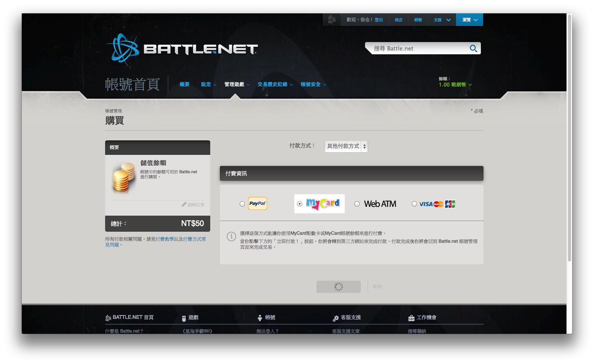Click the gears icon beside 客服支援
The width and height of the screenshot is (594, 364).
click(336, 318)
